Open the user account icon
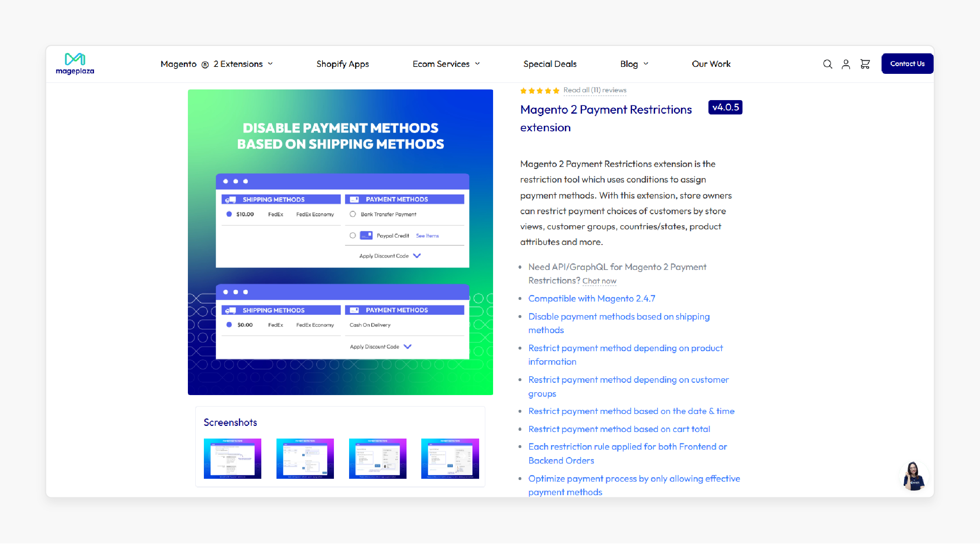This screenshot has width=980, height=544. tap(846, 64)
